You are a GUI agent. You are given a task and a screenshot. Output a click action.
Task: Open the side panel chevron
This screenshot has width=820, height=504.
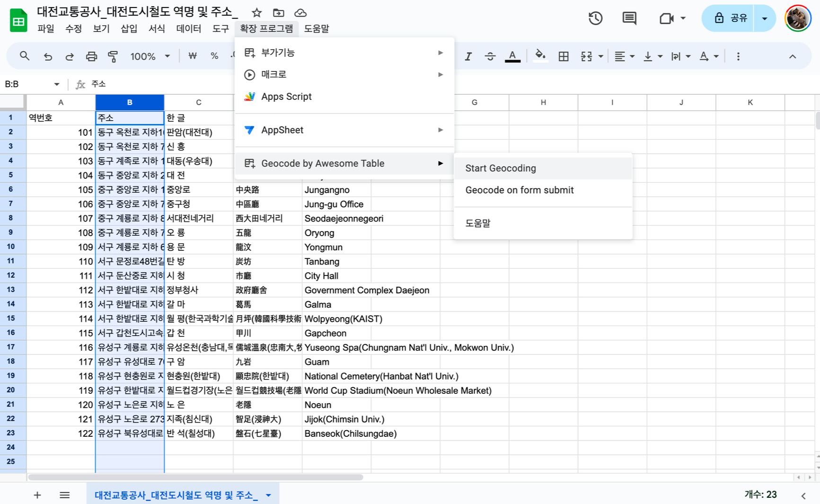[x=803, y=495]
